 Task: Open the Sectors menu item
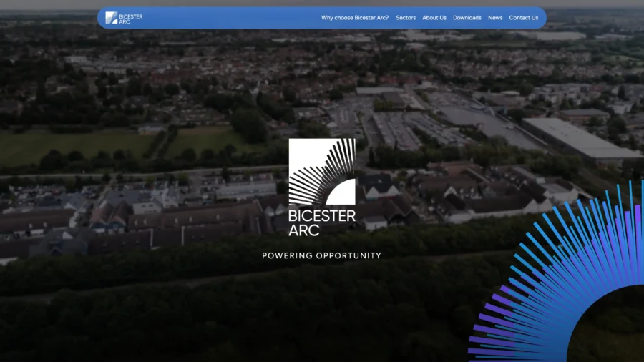click(x=406, y=18)
